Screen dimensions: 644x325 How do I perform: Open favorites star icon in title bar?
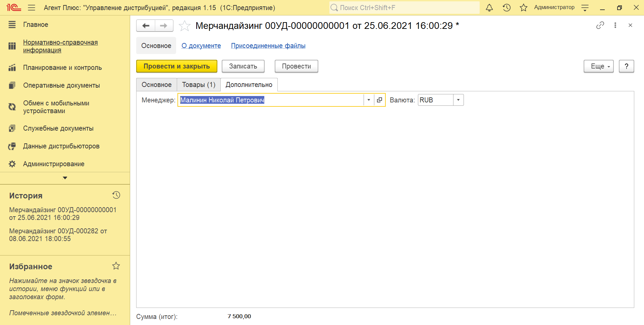pyautogui.click(x=524, y=7)
